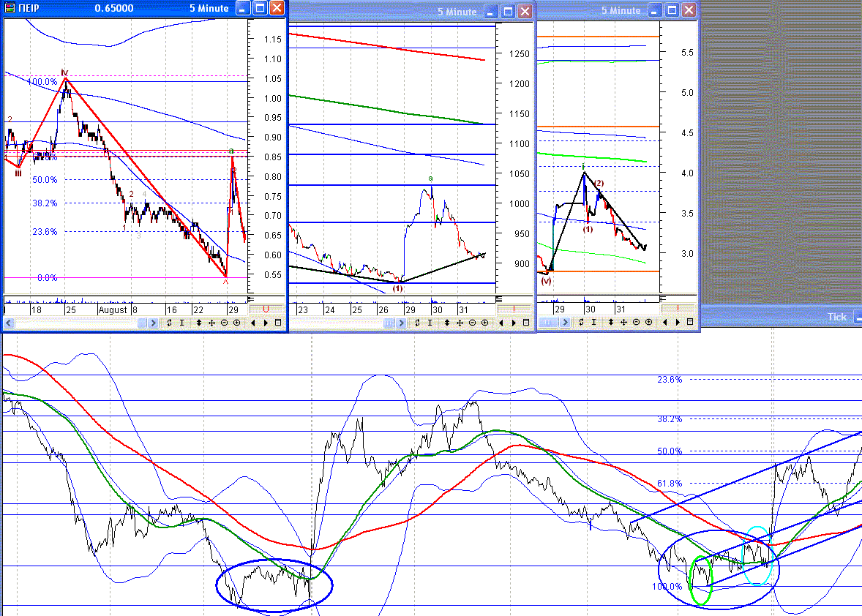The width and height of the screenshot is (862, 616).
Task: Click vertical scale arrows in middle 5 Minute window
Action: click(x=446, y=323)
